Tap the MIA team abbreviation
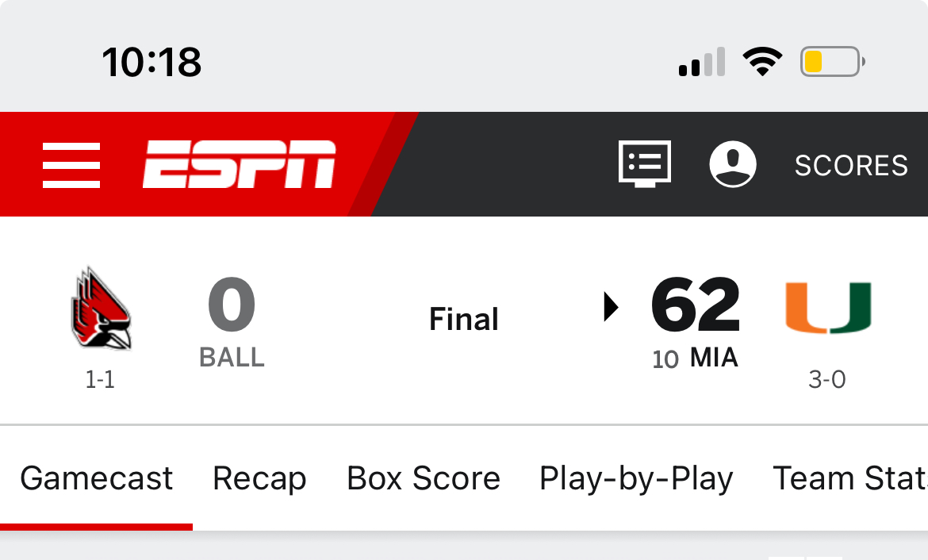This screenshot has width=928, height=560. click(715, 358)
